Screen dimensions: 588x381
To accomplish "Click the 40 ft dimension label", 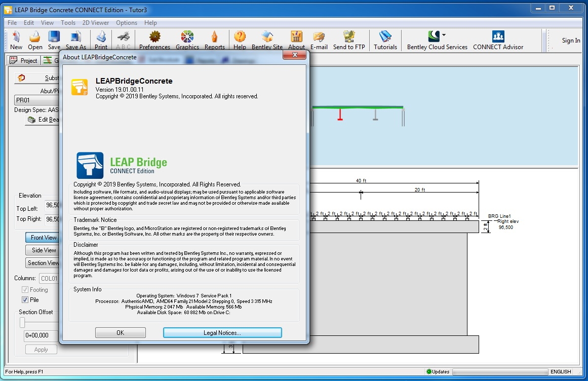I will tap(361, 180).
